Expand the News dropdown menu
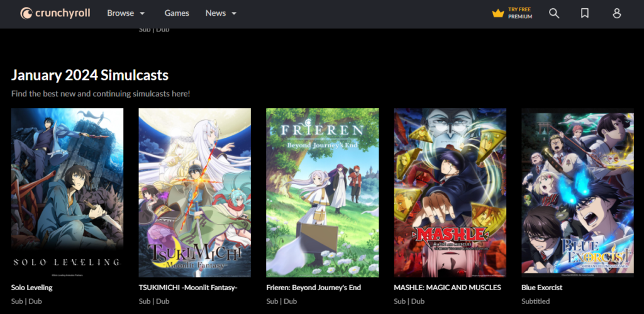The image size is (644, 314). 221,13
